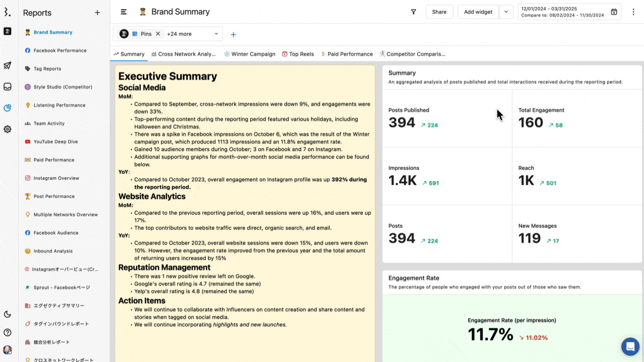This screenshot has width=644, height=362.
Task: Click the filter funnel icon
Action: (414, 12)
